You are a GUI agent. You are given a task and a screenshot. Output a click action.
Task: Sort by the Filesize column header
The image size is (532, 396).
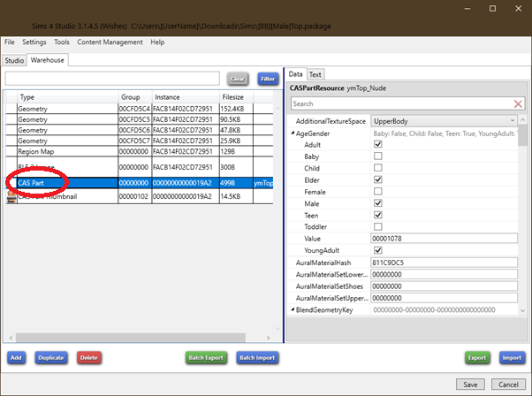tap(236, 97)
